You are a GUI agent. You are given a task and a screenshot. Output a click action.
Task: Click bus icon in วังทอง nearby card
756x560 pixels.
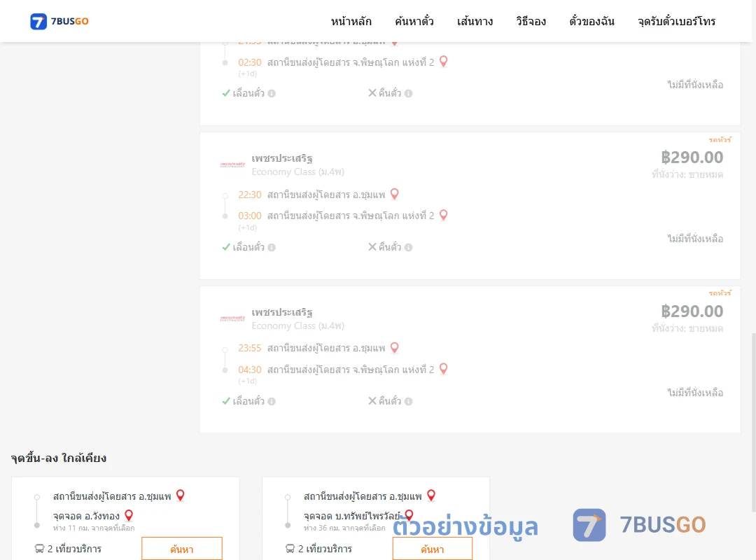39,549
